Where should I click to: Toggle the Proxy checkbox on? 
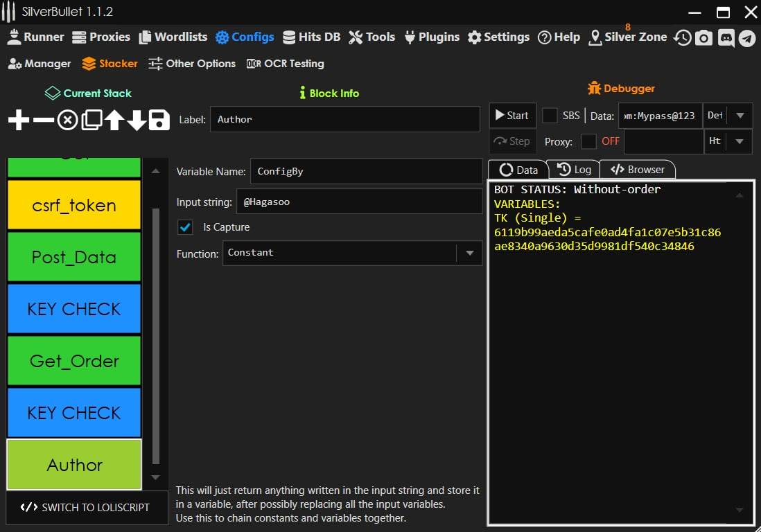point(588,141)
